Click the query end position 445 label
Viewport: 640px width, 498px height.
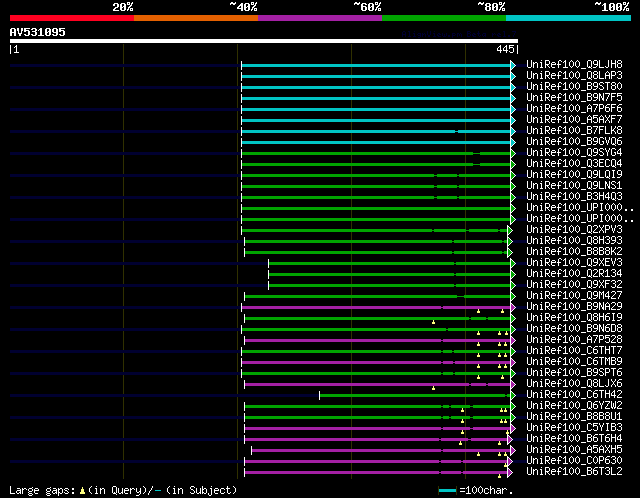pos(505,49)
